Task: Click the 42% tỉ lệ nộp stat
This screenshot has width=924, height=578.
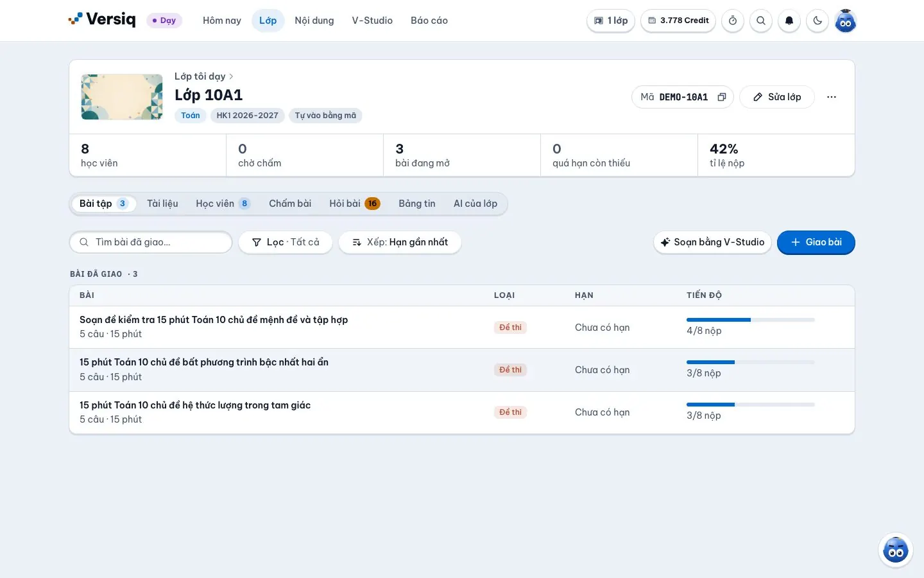Action: [776, 155]
